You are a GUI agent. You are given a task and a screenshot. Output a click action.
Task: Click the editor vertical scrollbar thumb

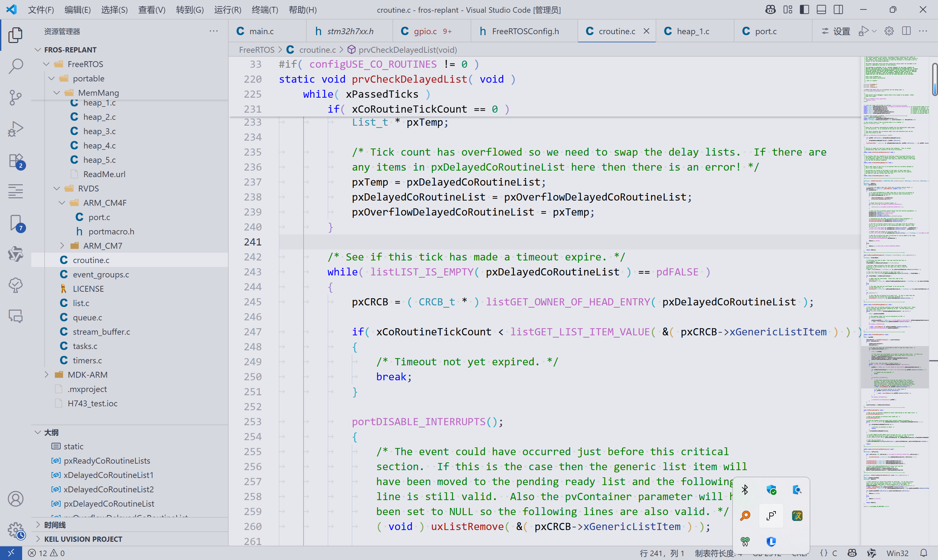[x=935, y=79]
